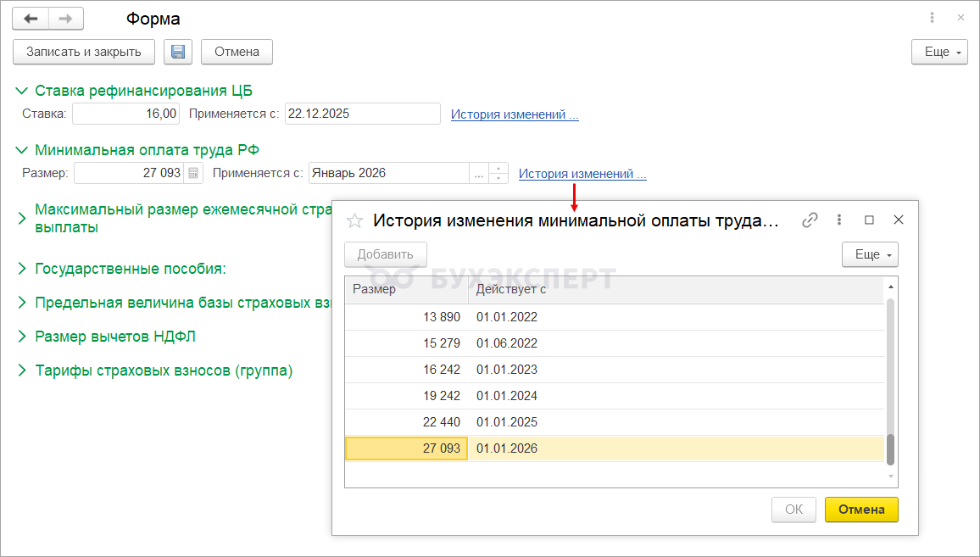980x557 pixels.
Task: Sort by the Действует с column header
Action: 677,289
